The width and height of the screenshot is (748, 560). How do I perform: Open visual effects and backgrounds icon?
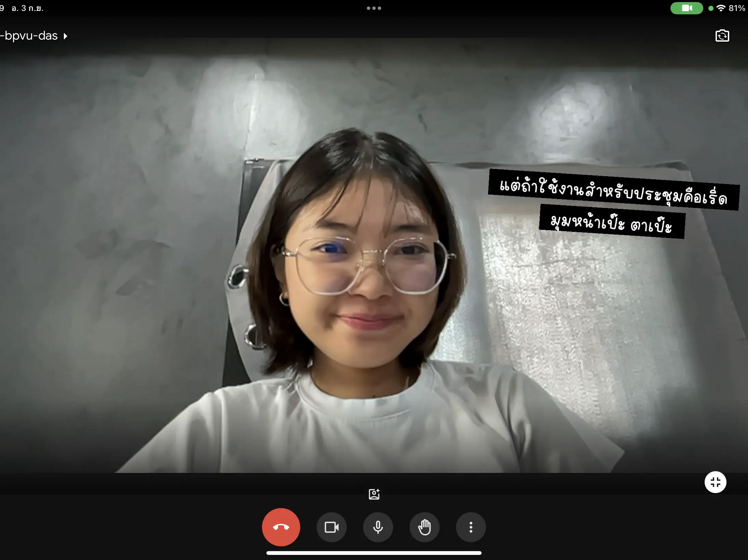374,494
